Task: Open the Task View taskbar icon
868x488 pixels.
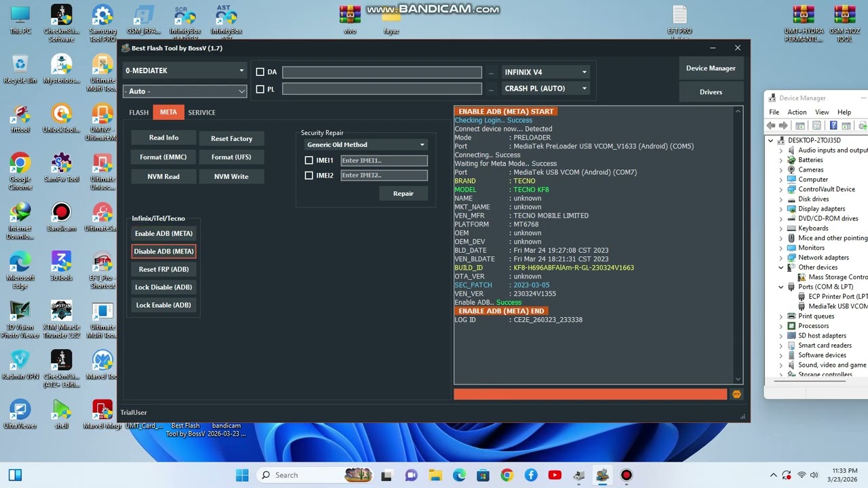Action: tap(387, 475)
